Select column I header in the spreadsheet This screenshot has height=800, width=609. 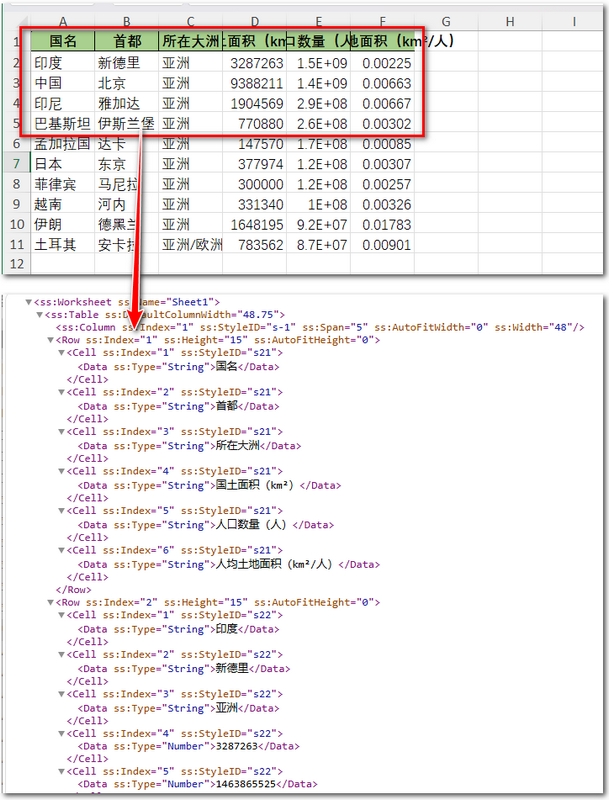pyautogui.click(x=573, y=21)
